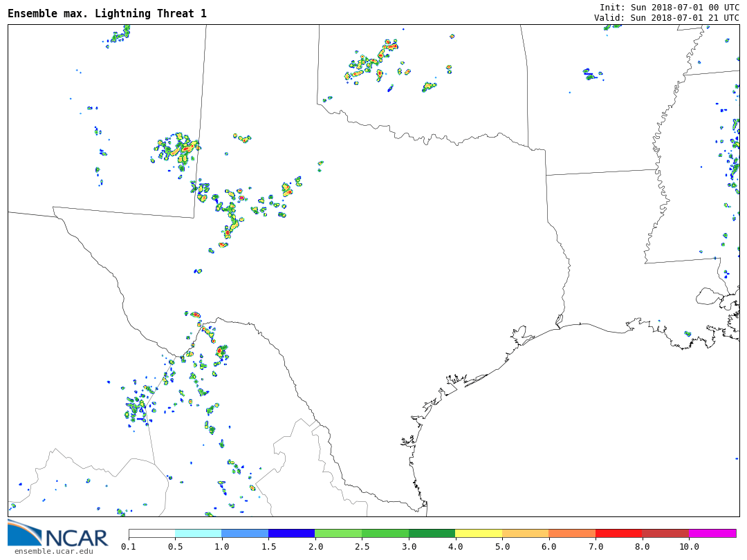Click the light cyan 0.5–1.0 swatch
Screen dimensions: 747x560
pyautogui.click(x=198, y=533)
